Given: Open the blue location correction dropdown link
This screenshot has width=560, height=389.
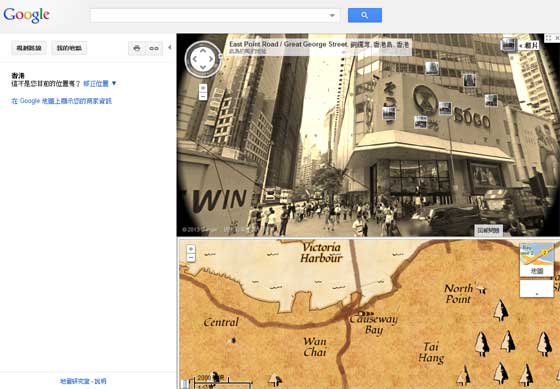Looking at the screenshot, I should click(x=100, y=84).
